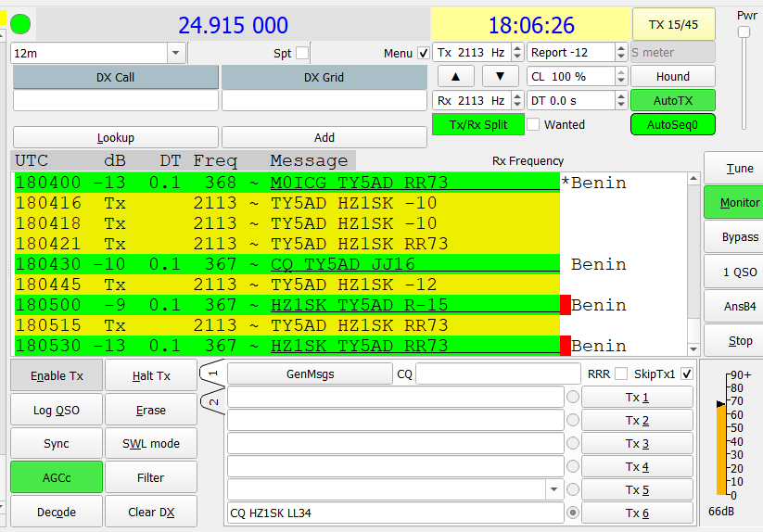This screenshot has width=763, height=532.
Task: Open the Tx 5 message dropdown arrow
Action: click(x=553, y=489)
